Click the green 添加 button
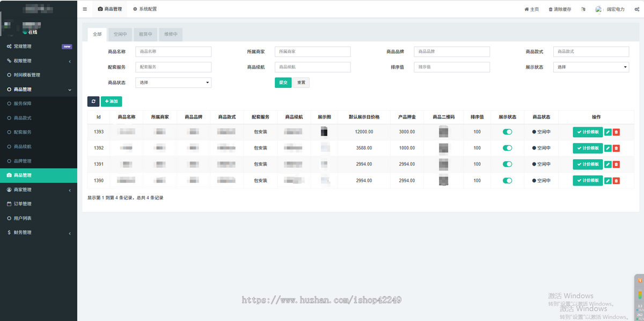Screen dimensions: 644x321 tap(112, 101)
